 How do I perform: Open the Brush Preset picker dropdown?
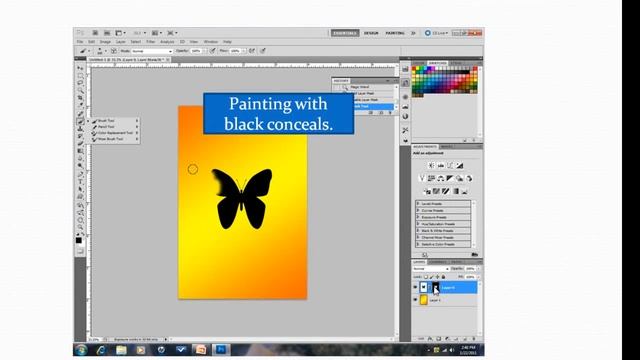click(x=101, y=51)
